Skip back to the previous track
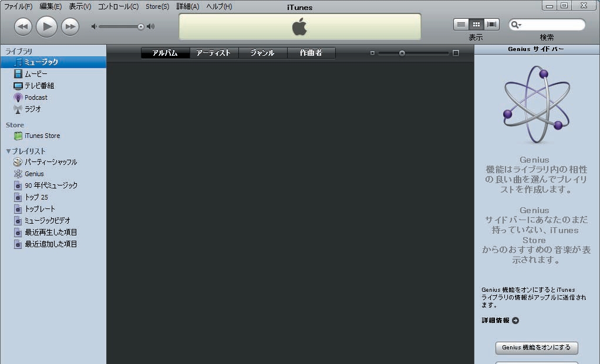 coord(23,26)
